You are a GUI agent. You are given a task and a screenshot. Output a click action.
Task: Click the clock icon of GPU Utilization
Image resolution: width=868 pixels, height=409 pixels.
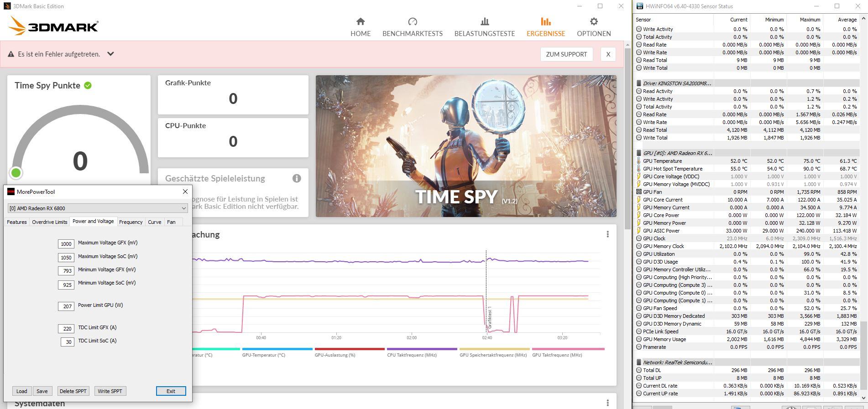[639, 254]
